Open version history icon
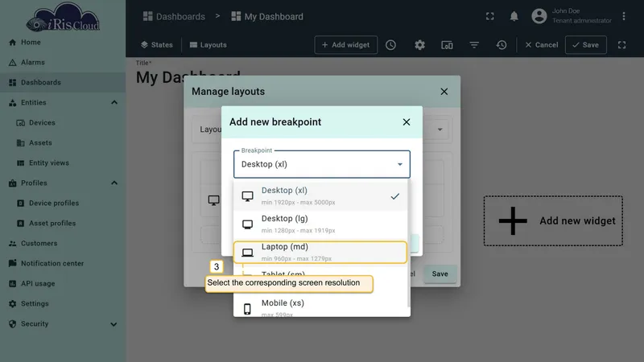The height and width of the screenshot is (362, 644). (x=501, y=45)
